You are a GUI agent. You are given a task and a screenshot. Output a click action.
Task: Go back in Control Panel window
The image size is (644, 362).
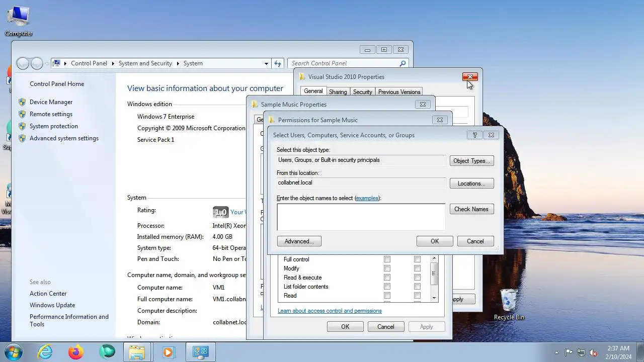[x=23, y=63]
